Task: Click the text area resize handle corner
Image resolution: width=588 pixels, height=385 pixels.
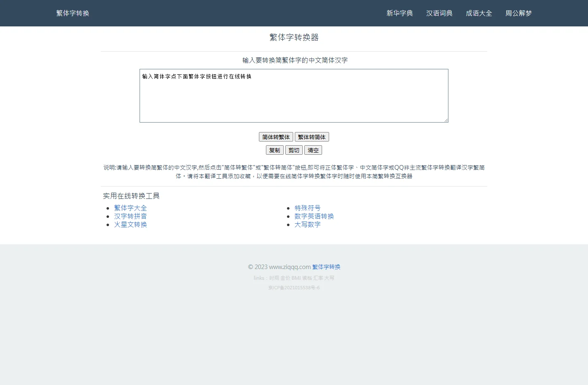Action: pos(446,120)
